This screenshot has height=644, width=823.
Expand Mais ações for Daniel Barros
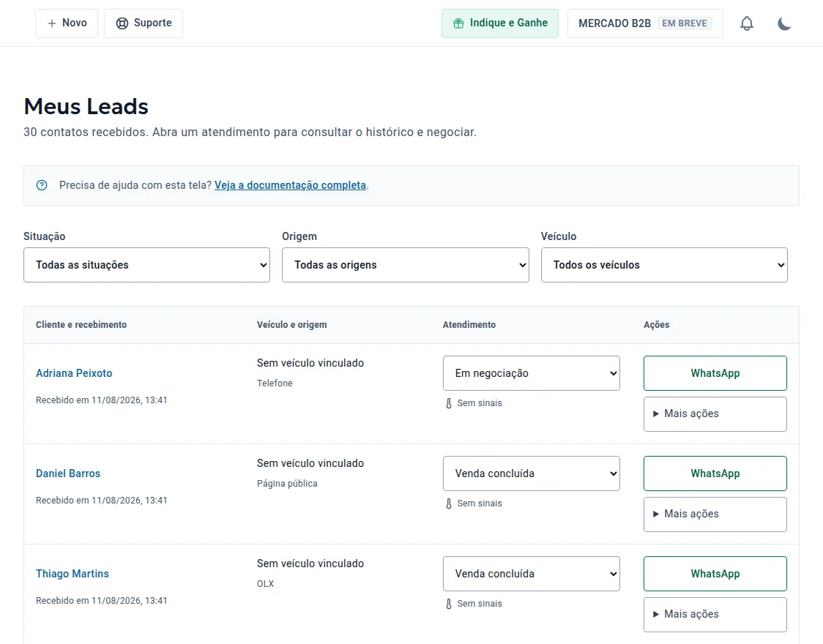(715, 514)
